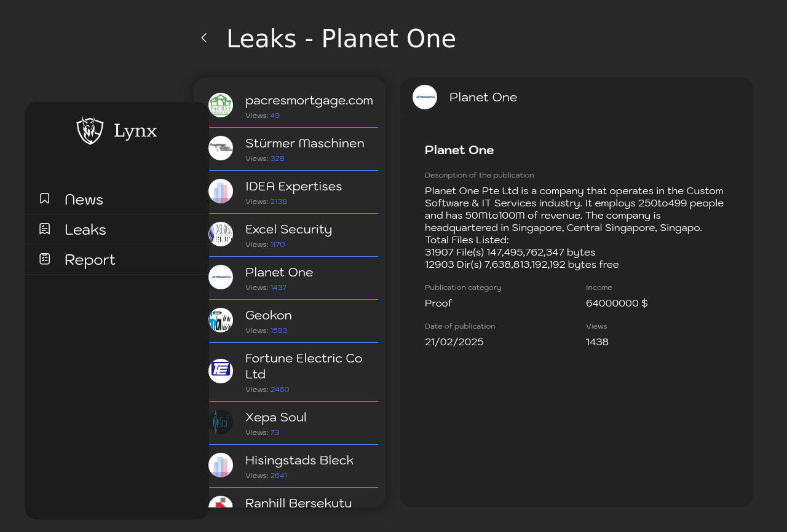Image resolution: width=787 pixels, height=532 pixels.
Task: Click views count 2641
Action: point(279,475)
